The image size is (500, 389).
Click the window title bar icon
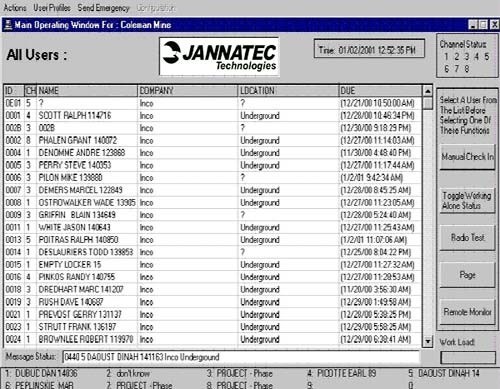click(x=8, y=25)
